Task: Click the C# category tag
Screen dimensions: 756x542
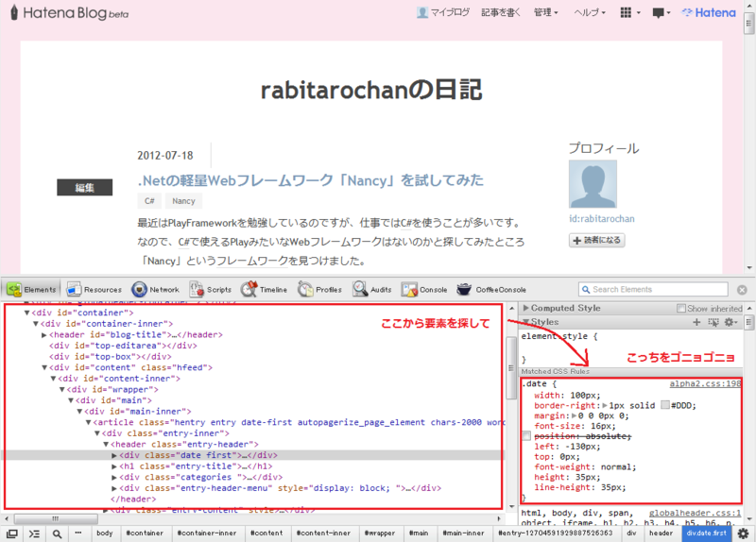Action: coord(149,201)
